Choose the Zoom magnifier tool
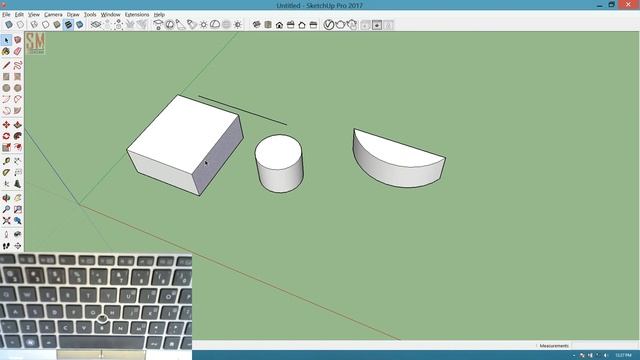The height and width of the screenshot is (360, 640). (6, 209)
